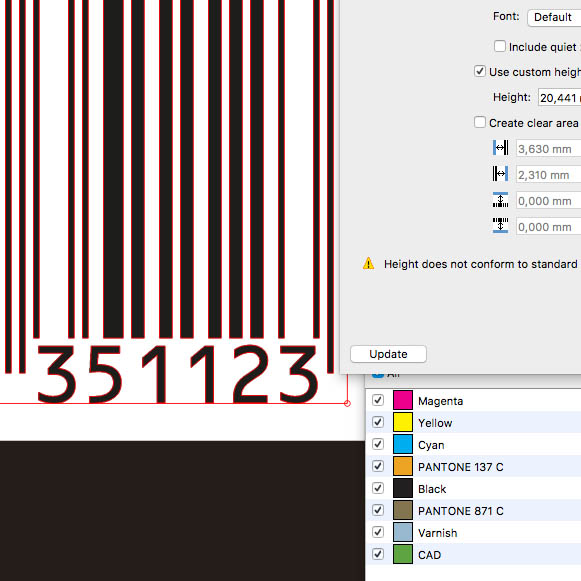Click the 3,630 mm left margin field
This screenshot has height=581, width=581.
549,149
